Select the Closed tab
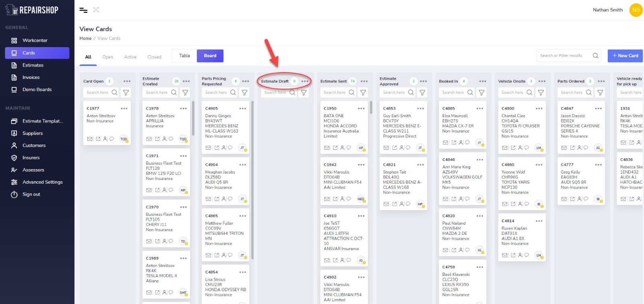The width and height of the screenshot is (644, 304). pyautogui.click(x=154, y=57)
